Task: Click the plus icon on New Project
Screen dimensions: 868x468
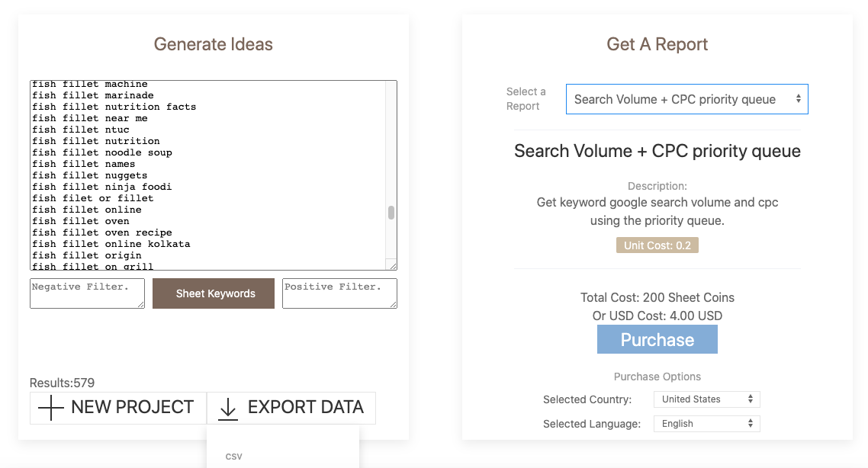Action: tap(51, 408)
